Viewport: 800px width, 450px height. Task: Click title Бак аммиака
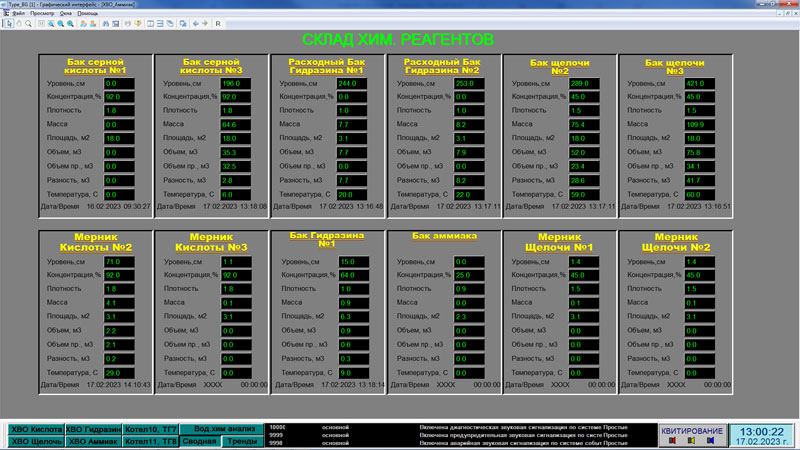tap(444, 236)
